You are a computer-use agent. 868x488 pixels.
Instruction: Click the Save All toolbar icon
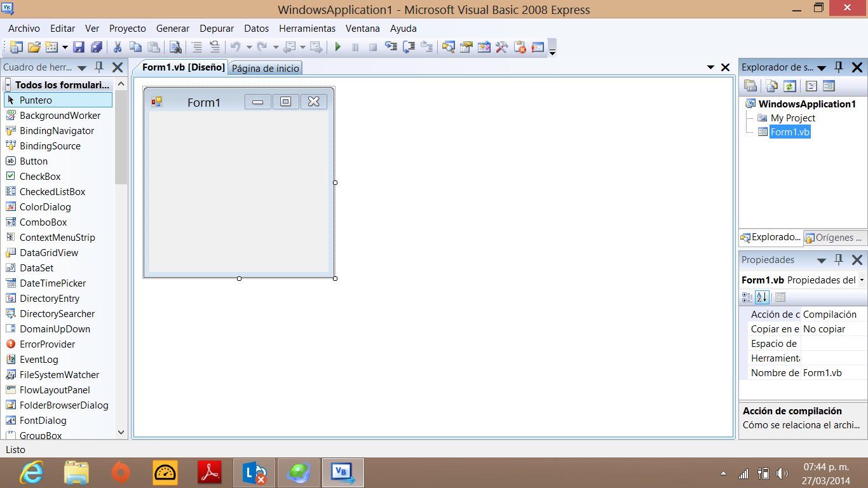[x=96, y=47]
